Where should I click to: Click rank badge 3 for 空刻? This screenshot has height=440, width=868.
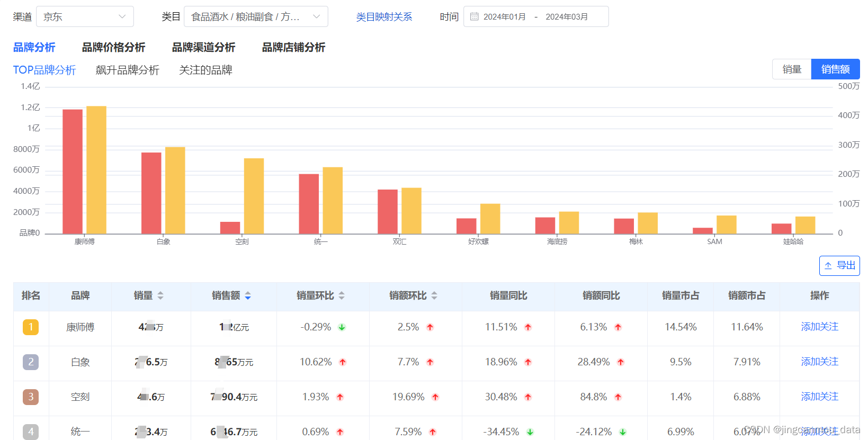pyautogui.click(x=31, y=397)
